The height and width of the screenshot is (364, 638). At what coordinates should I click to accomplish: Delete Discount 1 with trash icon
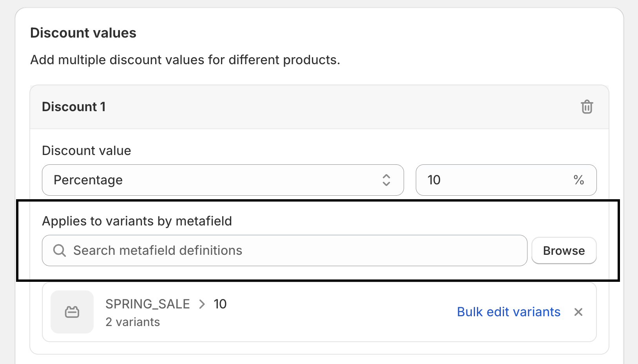point(587,107)
